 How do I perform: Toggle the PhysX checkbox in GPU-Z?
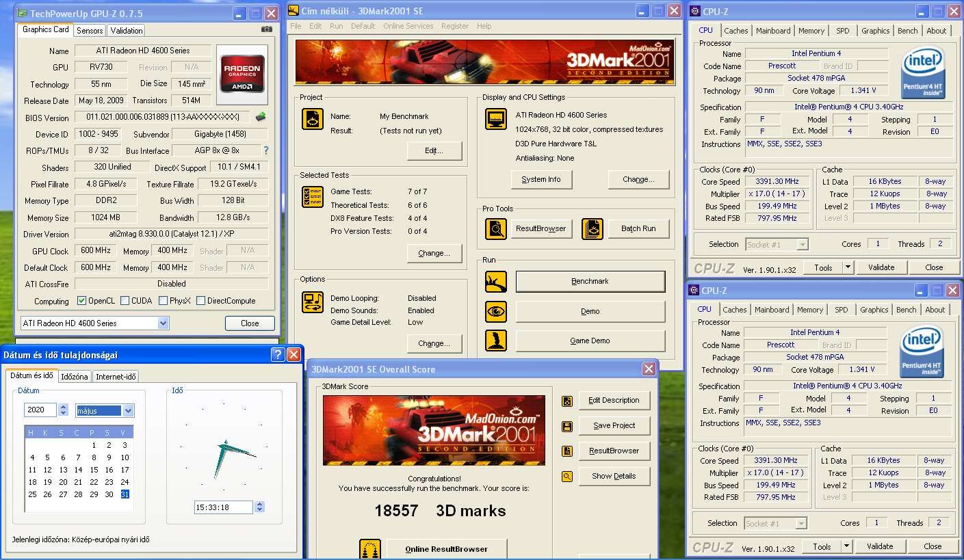(163, 300)
